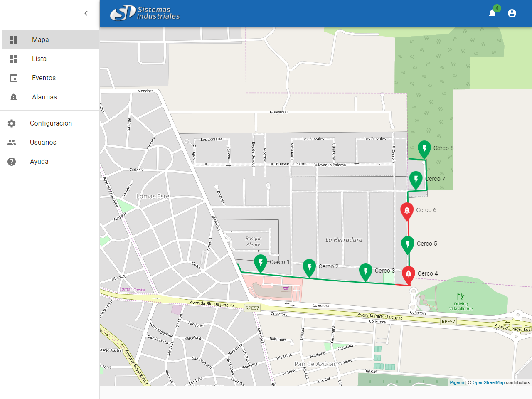Click the notifications bell icon

pos(492,13)
